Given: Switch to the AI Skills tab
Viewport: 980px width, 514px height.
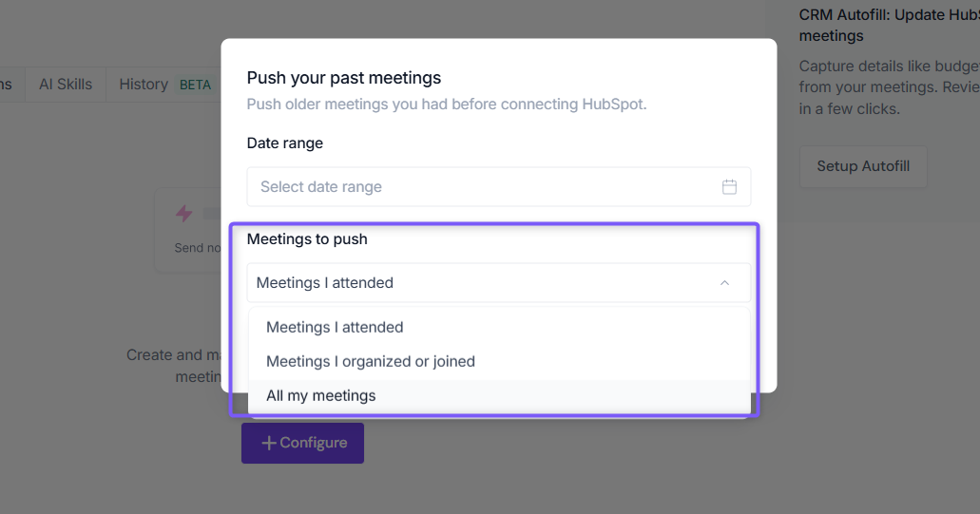Looking at the screenshot, I should click(x=66, y=85).
